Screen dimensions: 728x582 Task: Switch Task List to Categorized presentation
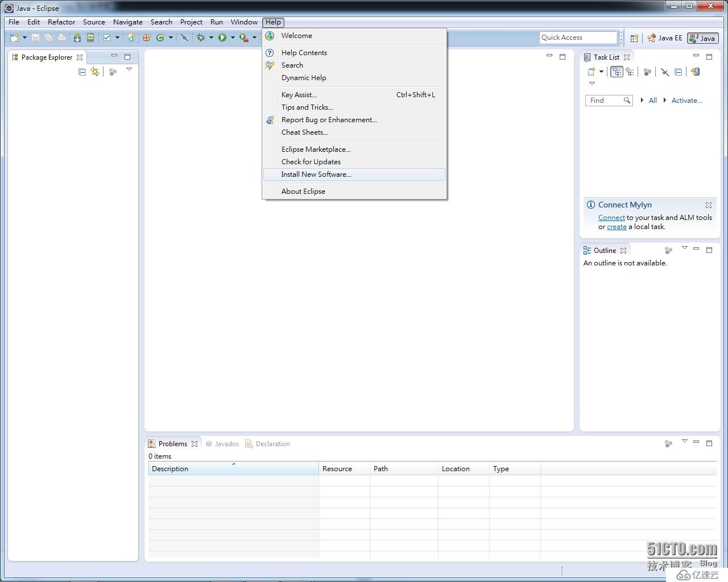pos(617,72)
